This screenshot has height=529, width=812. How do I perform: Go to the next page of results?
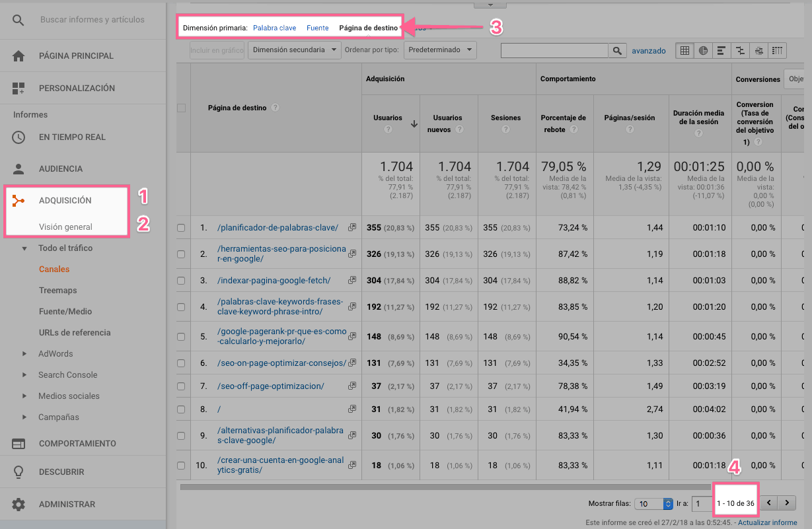786,503
